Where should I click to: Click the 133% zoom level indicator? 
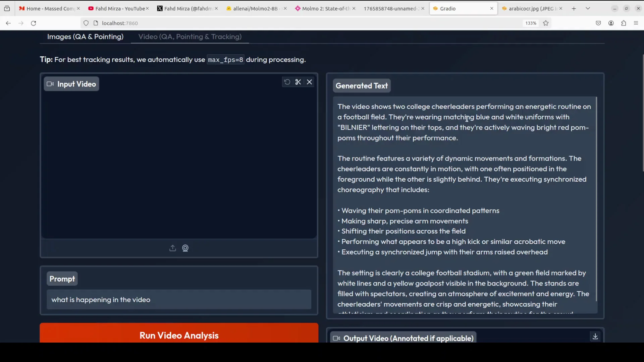531,23
